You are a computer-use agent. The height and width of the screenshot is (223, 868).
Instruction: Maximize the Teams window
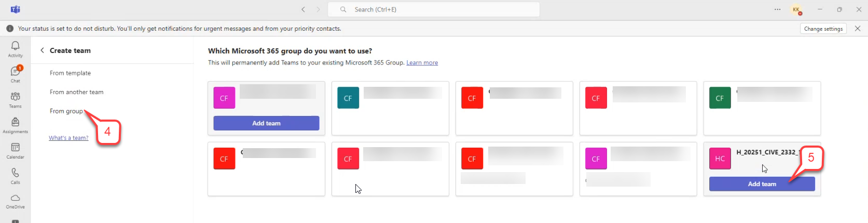point(839,9)
